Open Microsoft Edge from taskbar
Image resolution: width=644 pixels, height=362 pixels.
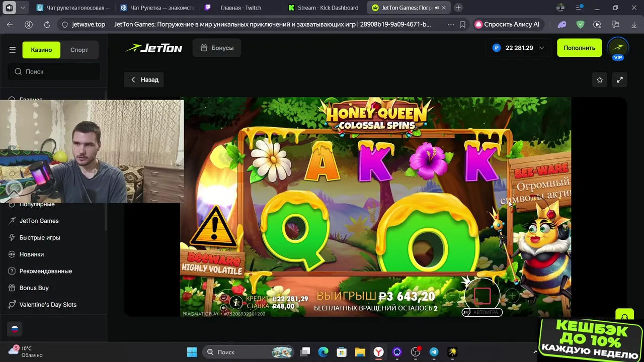click(323, 352)
